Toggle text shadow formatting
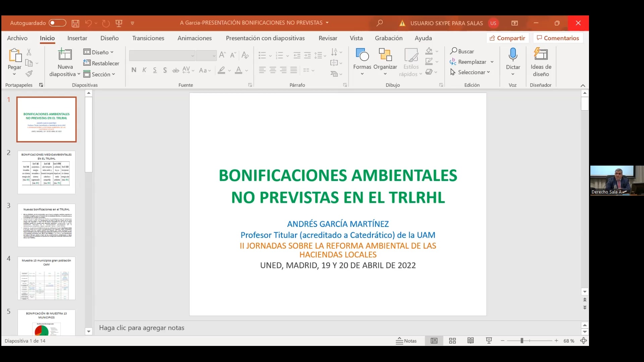Viewport: 644px width, 362px height. 165,70
